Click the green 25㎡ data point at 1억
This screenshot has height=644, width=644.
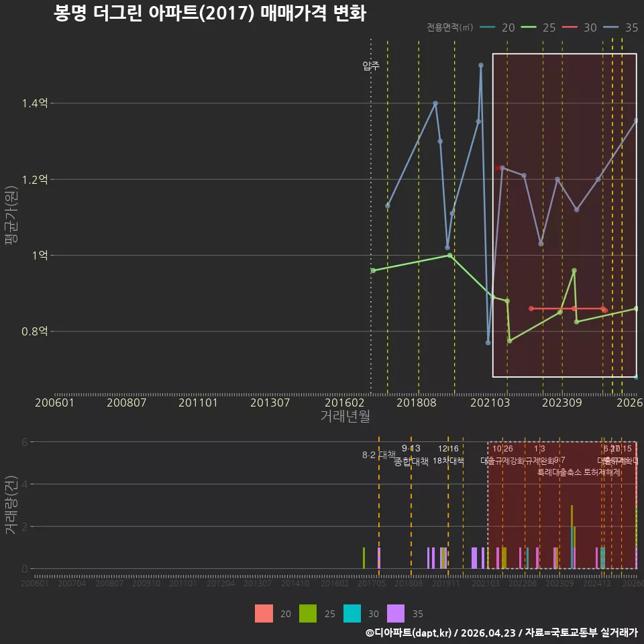point(449,256)
